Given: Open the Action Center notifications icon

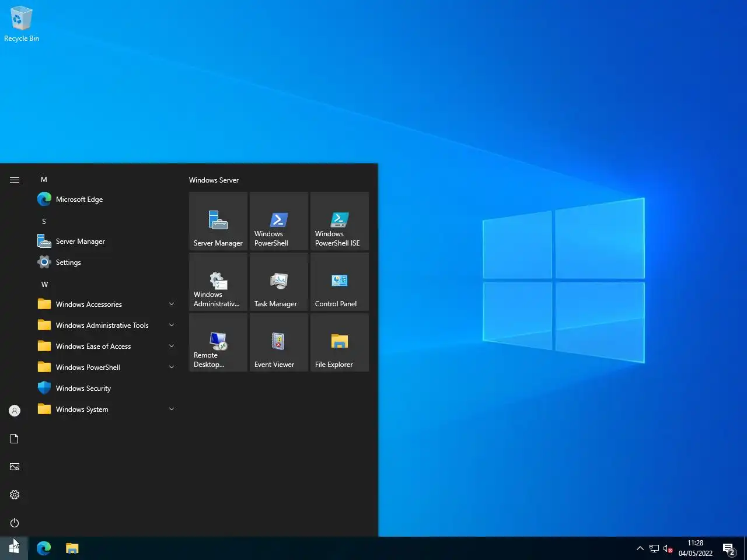Looking at the screenshot, I should click(x=728, y=548).
